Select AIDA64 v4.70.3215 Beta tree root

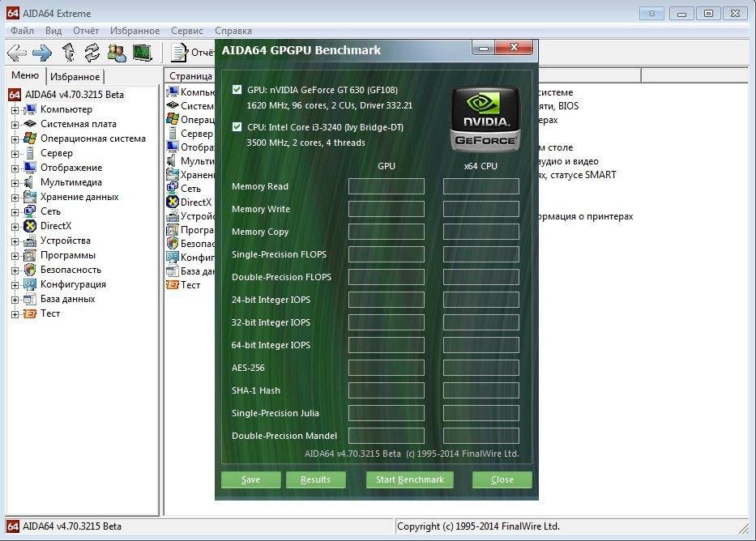75,95
